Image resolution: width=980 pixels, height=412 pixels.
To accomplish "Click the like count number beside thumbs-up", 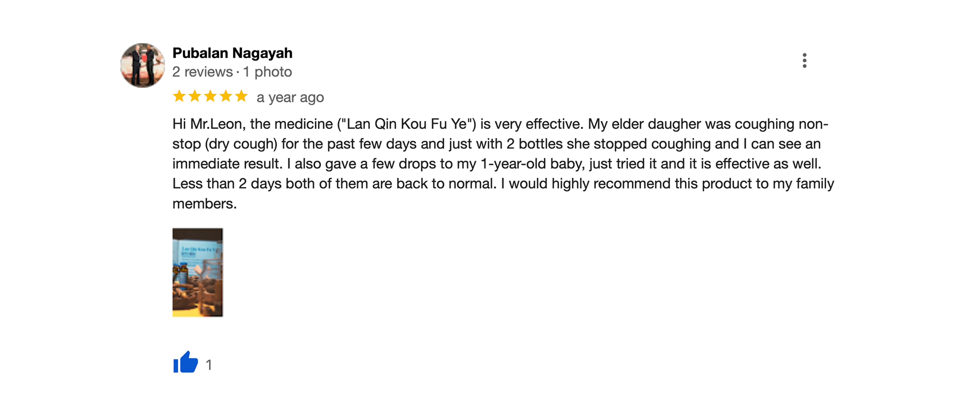I will 209,365.
